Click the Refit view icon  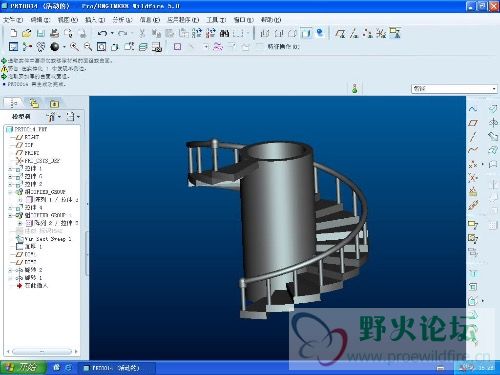101,47
